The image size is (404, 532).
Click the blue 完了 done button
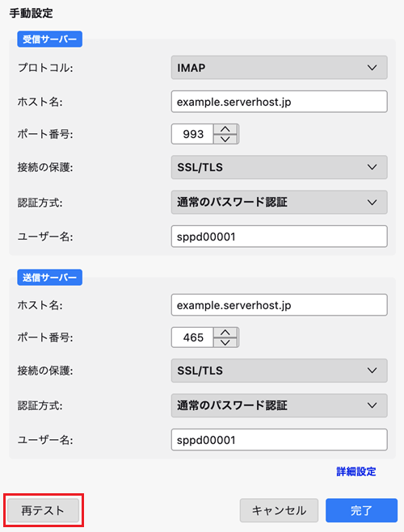(361, 510)
